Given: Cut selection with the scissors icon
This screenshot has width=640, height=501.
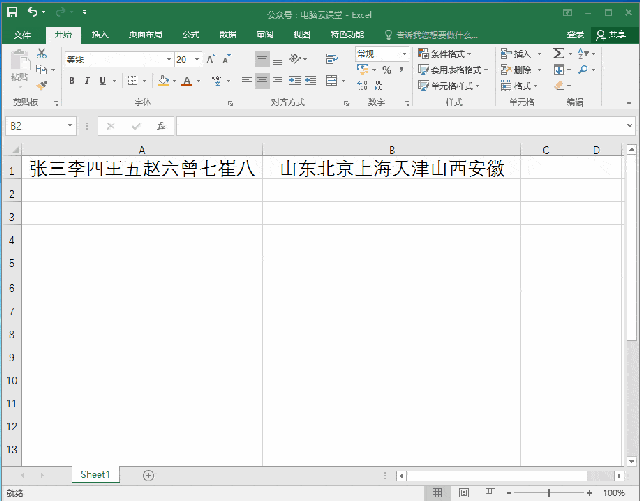Looking at the screenshot, I should [42, 53].
